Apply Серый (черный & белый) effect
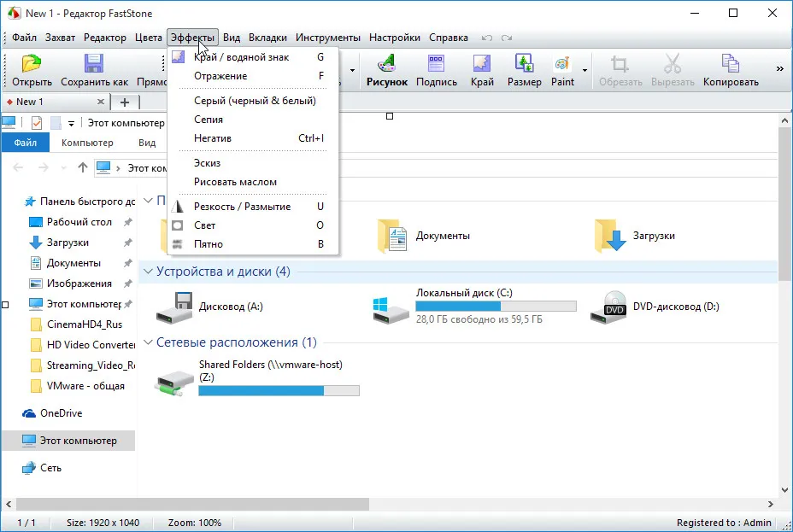 tap(253, 101)
